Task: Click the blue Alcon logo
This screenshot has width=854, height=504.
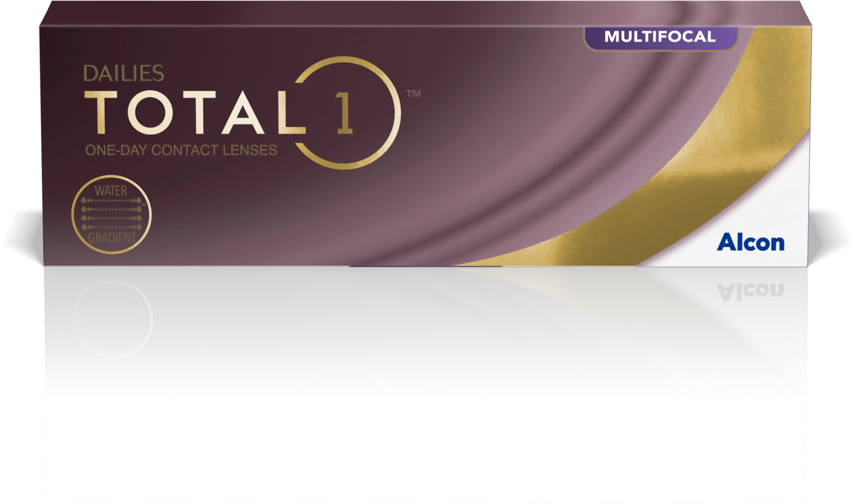Action: click(x=750, y=242)
